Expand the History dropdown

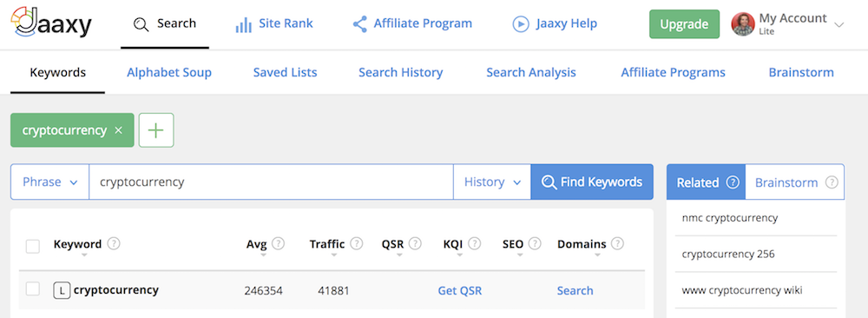coord(492,182)
